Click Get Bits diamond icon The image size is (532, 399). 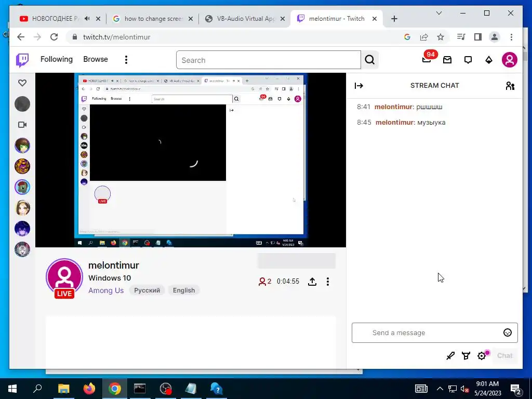click(x=488, y=60)
